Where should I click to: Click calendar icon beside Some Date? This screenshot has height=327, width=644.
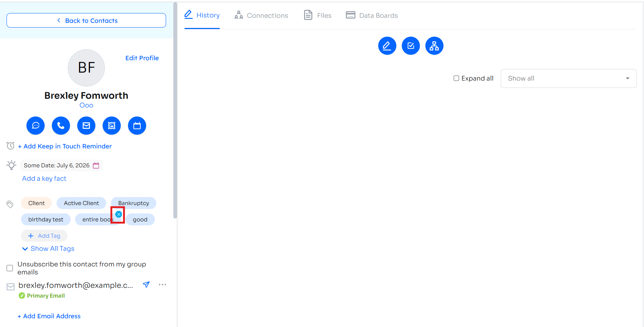pyautogui.click(x=96, y=165)
